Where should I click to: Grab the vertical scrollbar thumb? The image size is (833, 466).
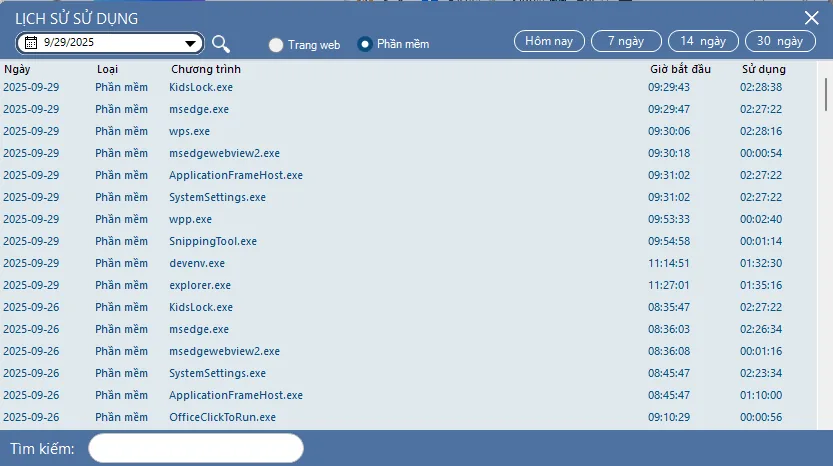[826, 95]
